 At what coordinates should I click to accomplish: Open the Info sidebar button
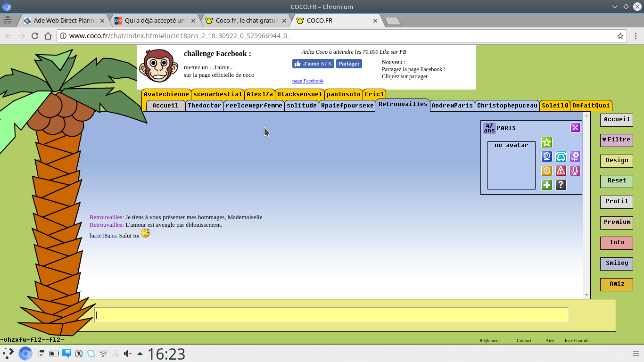(617, 243)
